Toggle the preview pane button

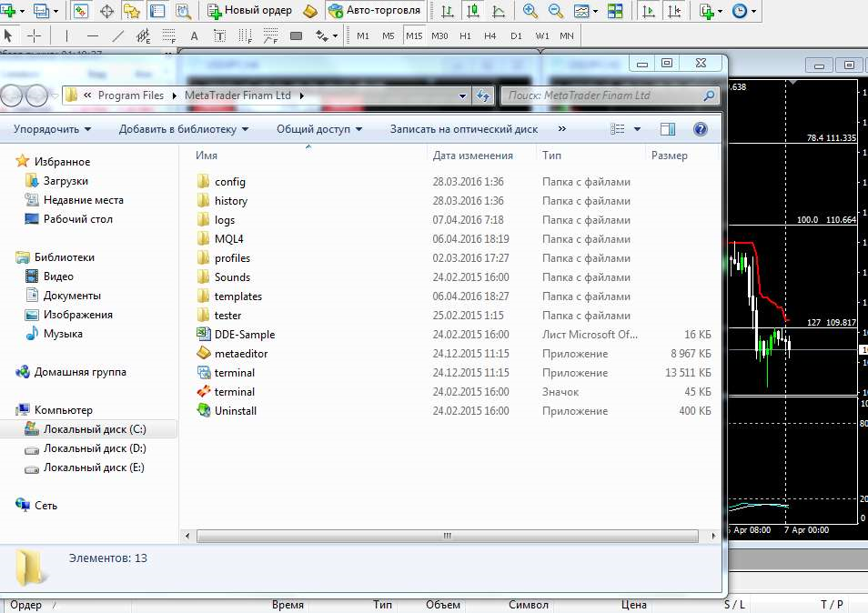[x=668, y=129]
